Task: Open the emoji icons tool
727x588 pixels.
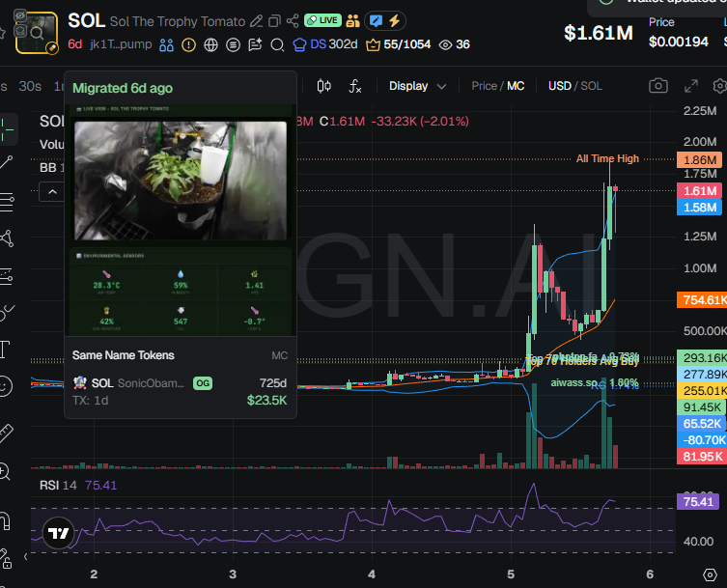Action: [x=5, y=386]
